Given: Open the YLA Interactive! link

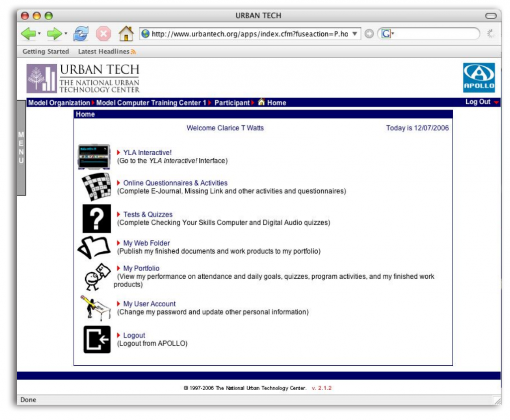Looking at the screenshot, I should [x=147, y=152].
